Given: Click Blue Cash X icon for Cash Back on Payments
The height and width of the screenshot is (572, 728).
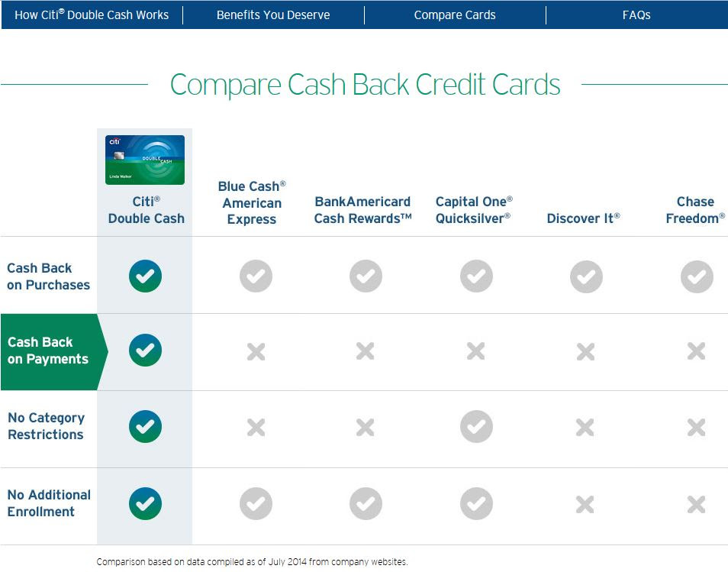Looking at the screenshot, I should tap(256, 352).
